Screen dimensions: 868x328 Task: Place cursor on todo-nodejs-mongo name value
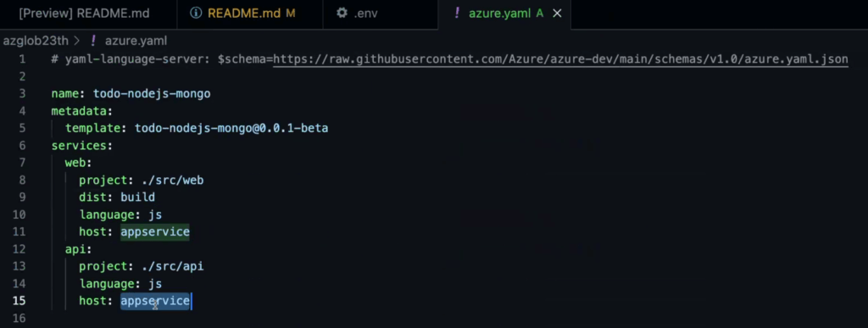pos(152,93)
